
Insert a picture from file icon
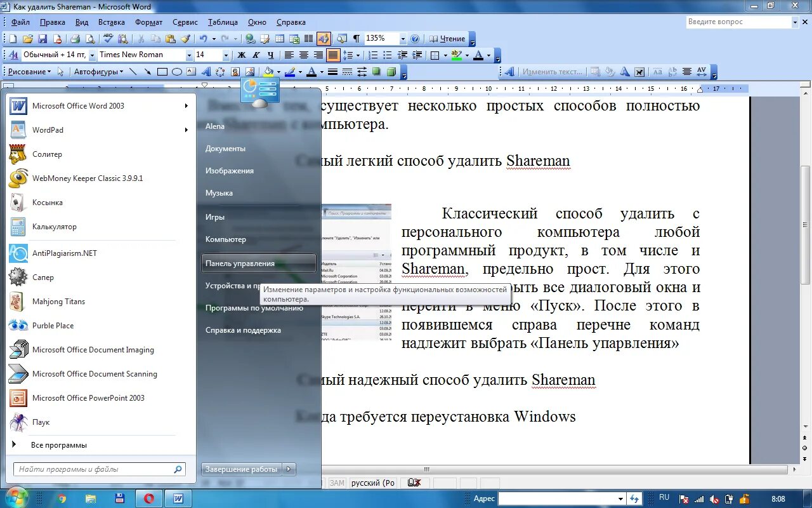[250, 72]
